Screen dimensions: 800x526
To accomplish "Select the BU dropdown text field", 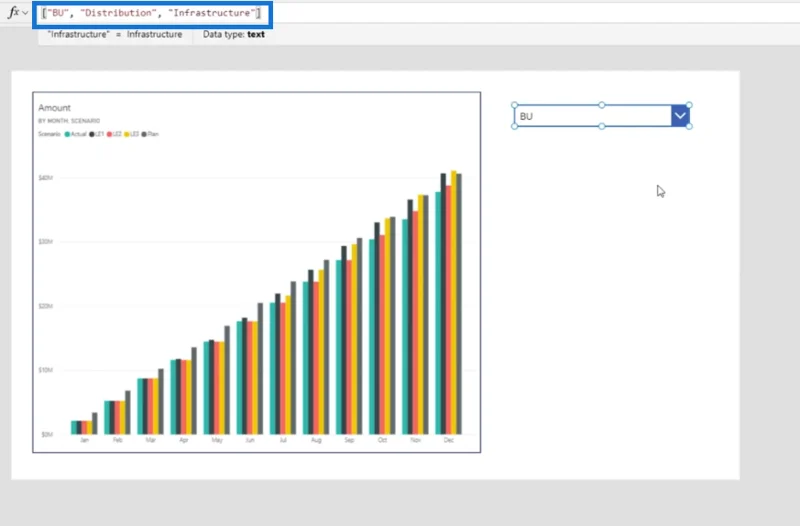I will [x=593, y=116].
